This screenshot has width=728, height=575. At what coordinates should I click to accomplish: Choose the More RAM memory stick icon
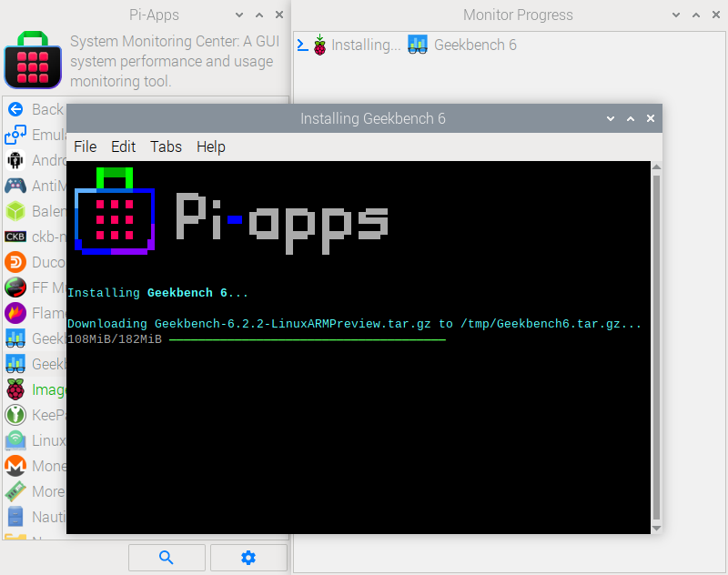(15, 491)
